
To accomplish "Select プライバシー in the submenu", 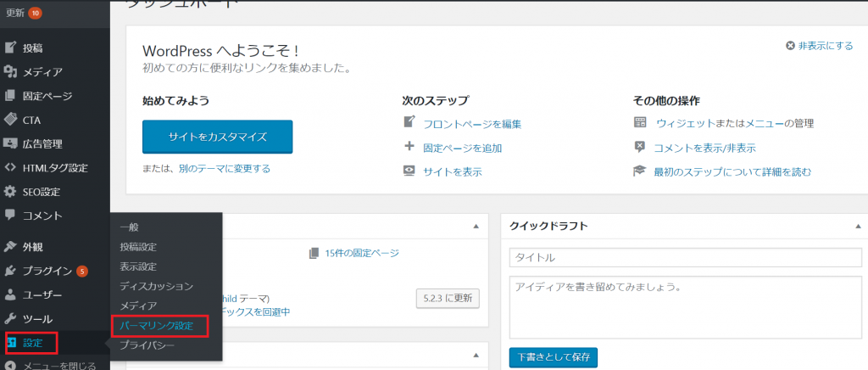I will pyautogui.click(x=147, y=345).
